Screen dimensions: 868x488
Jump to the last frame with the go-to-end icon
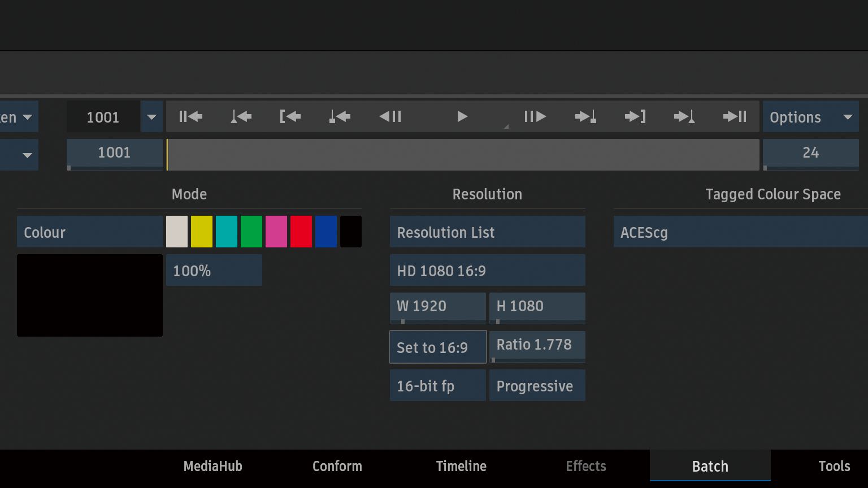pos(735,116)
